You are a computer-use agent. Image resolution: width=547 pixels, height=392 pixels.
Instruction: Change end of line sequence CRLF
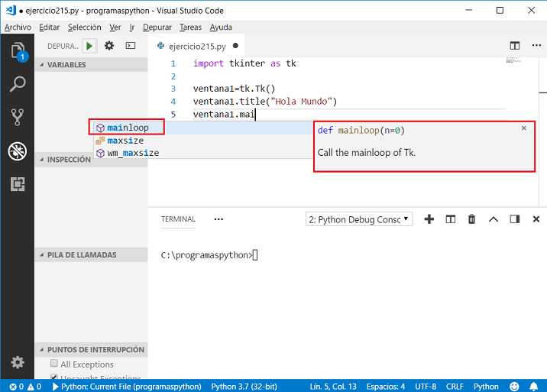pos(455,387)
